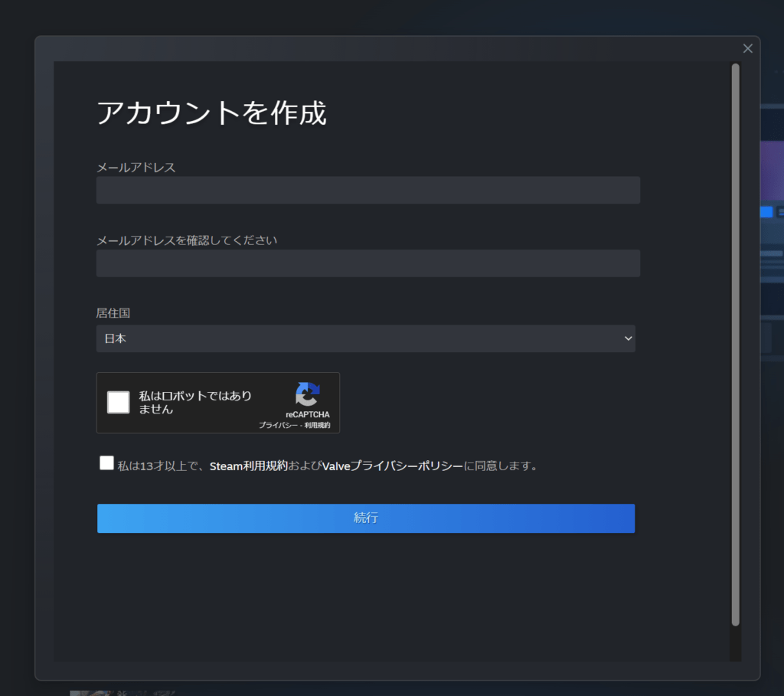The image size is (784, 696).
Task: Open the reCAPTCHA プライバシー link
Action: (x=278, y=425)
